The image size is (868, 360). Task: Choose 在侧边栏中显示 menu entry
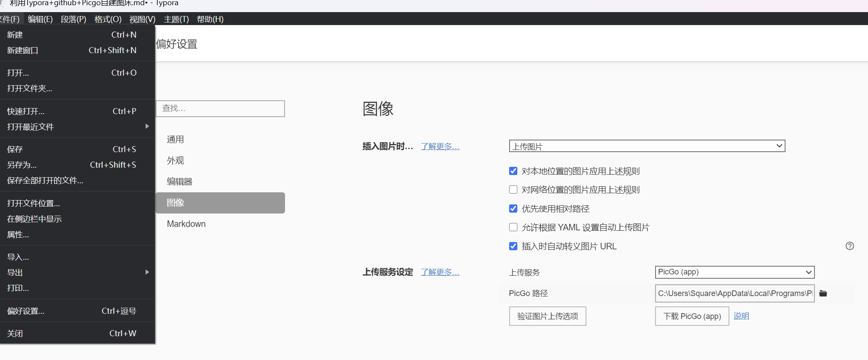pyautogui.click(x=77, y=219)
